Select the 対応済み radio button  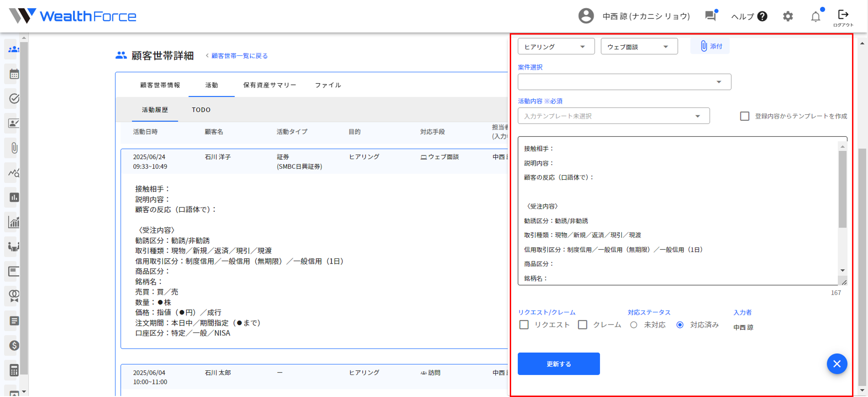pos(680,325)
